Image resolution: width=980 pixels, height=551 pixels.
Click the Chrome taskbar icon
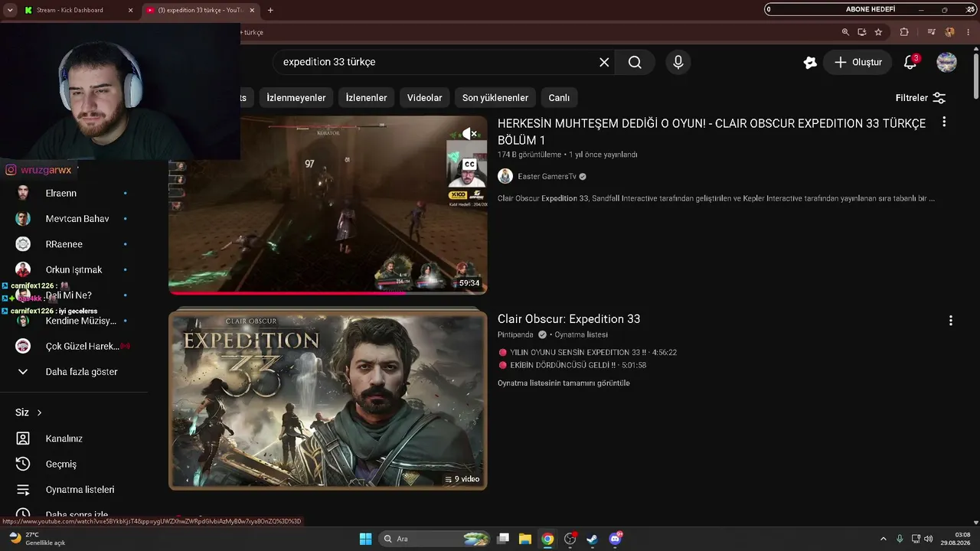tap(547, 539)
